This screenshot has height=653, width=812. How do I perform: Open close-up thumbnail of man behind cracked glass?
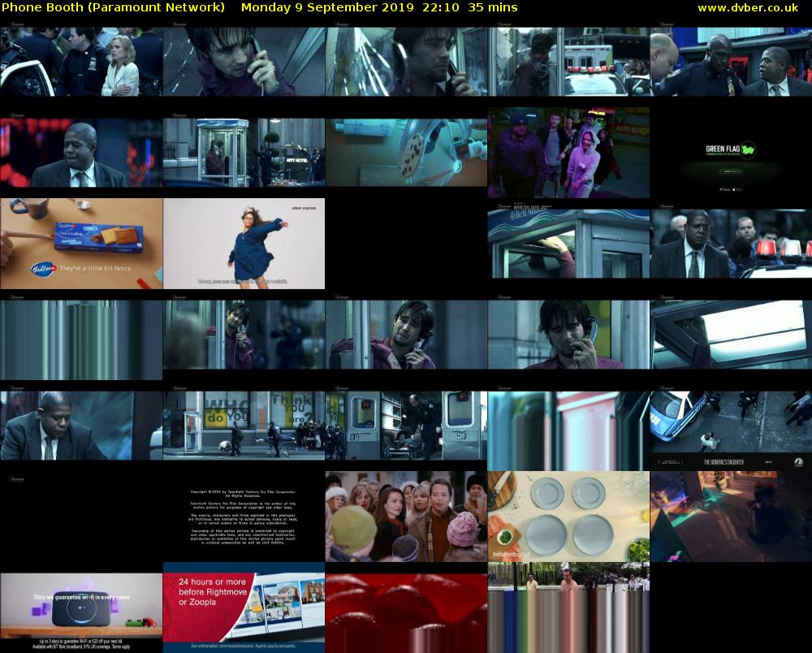coord(244,63)
